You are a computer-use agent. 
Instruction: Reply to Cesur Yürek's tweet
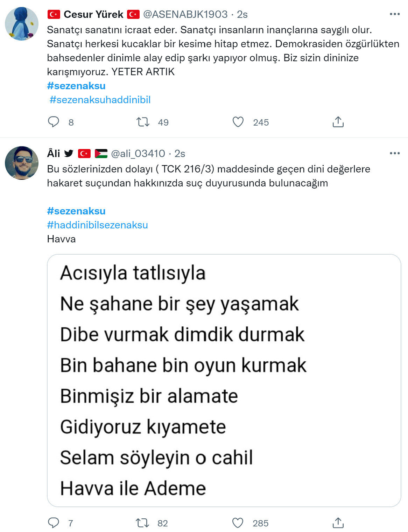(54, 122)
